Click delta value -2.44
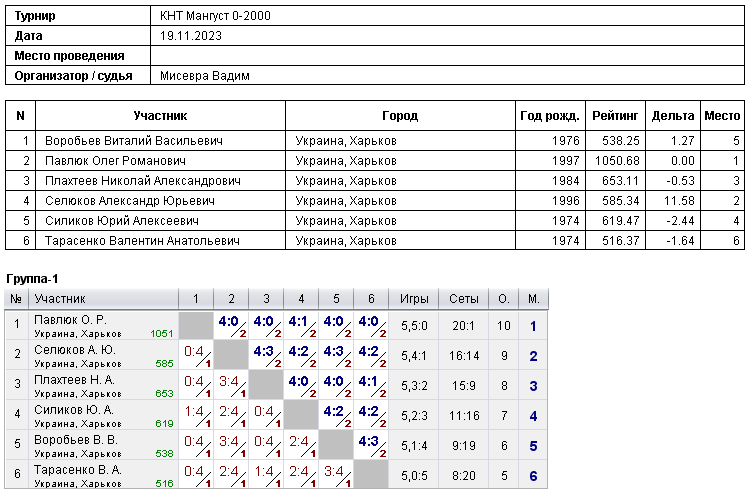The width and height of the screenshot is (750, 494). pos(681,221)
